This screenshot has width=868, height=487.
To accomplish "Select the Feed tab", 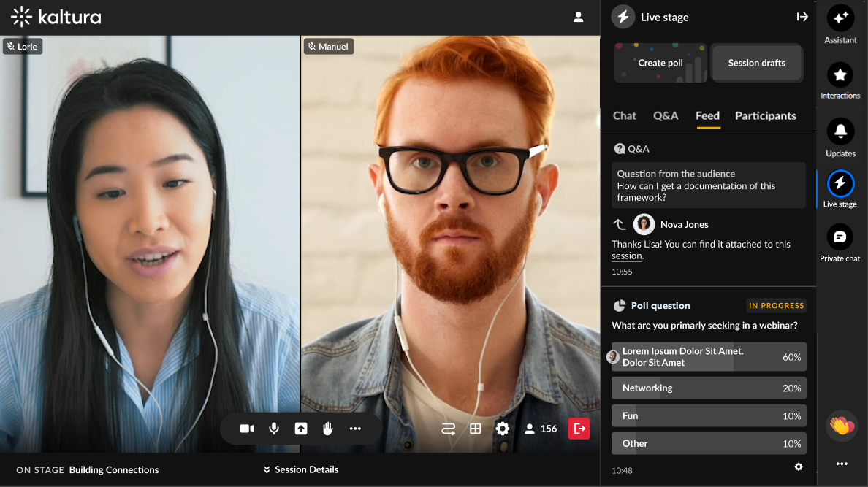I will pyautogui.click(x=707, y=115).
